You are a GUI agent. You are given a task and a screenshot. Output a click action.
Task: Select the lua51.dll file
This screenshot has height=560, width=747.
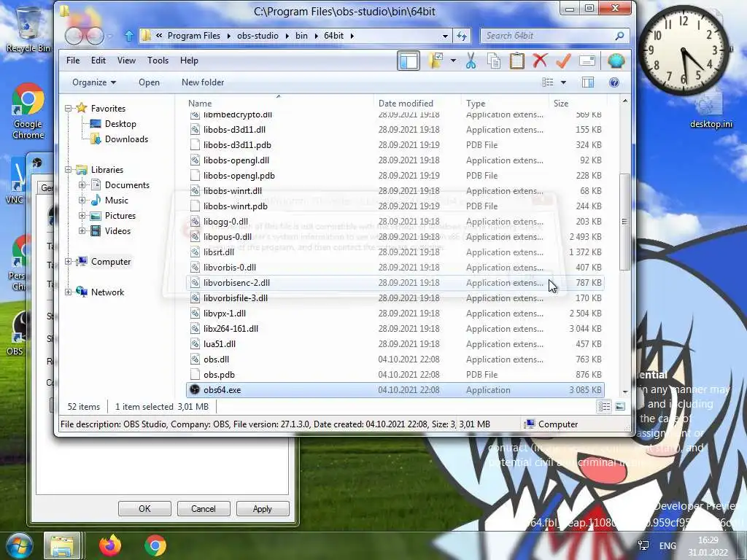[395, 344]
